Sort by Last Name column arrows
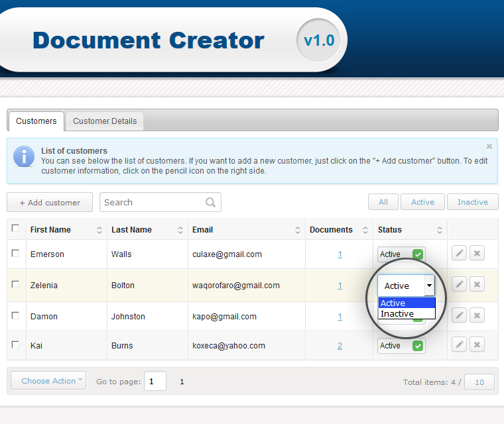Viewport: 504px width, 424px height. (x=180, y=230)
